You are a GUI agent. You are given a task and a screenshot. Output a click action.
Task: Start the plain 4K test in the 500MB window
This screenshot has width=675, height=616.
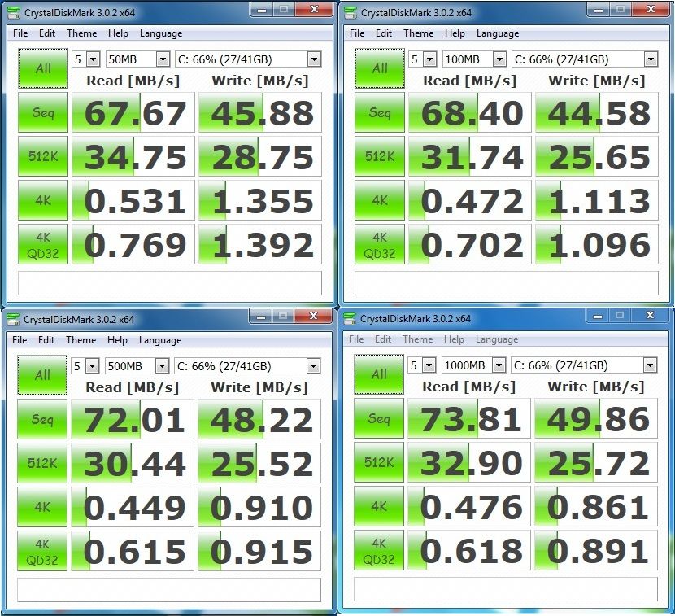point(42,507)
